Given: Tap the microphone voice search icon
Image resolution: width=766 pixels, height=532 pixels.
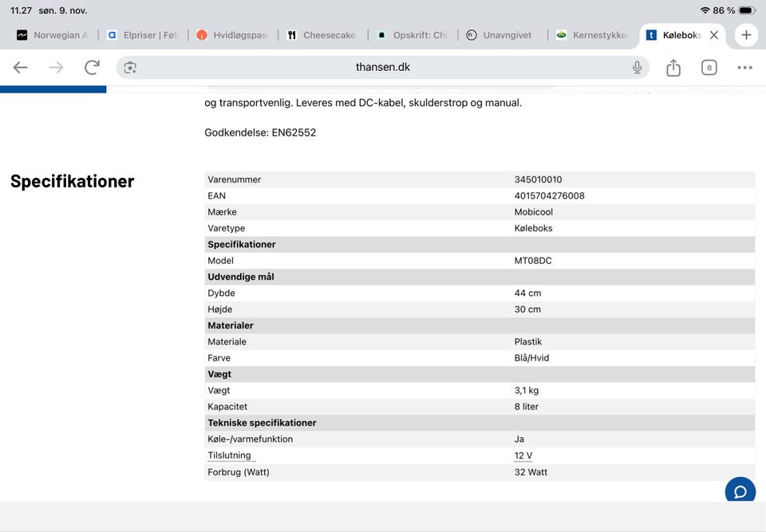Looking at the screenshot, I should tap(637, 68).
